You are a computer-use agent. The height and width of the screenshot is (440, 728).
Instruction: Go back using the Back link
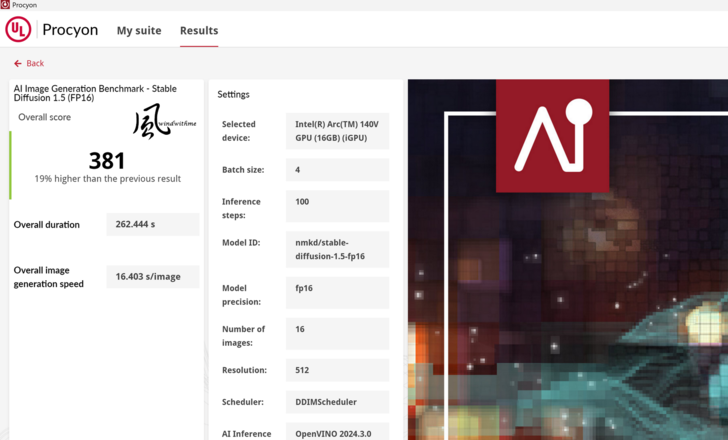pos(35,64)
